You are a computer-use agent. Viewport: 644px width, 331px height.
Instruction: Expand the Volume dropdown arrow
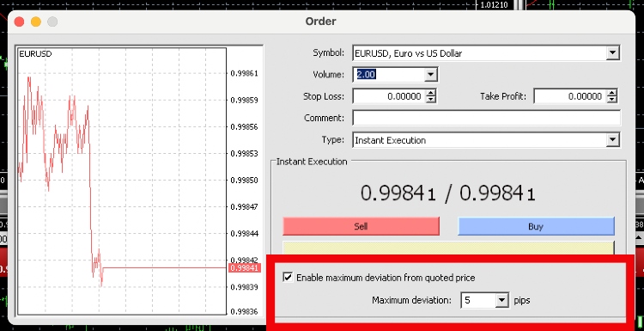430,75
